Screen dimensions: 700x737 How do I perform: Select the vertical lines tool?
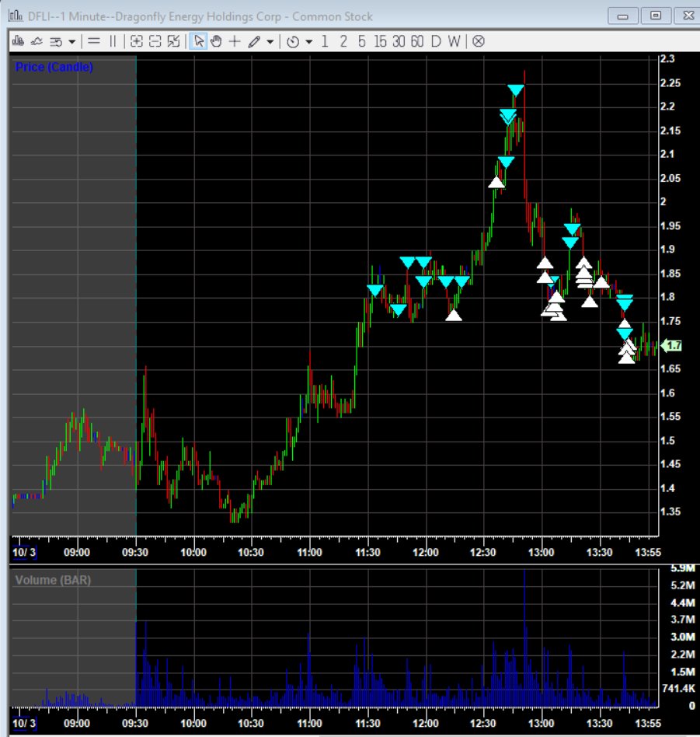113,41
